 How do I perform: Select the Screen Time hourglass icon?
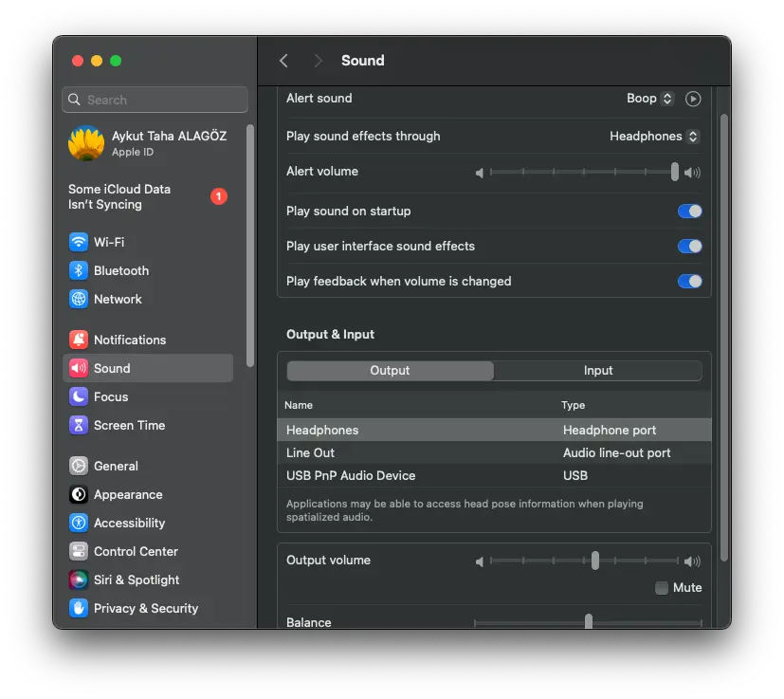tap(78, 425)
